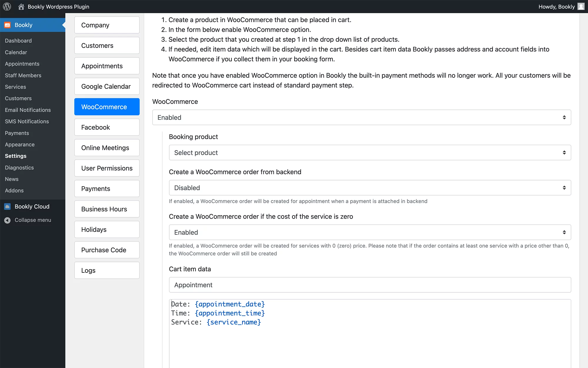Click the Howdy, Bookly account link

557,6
